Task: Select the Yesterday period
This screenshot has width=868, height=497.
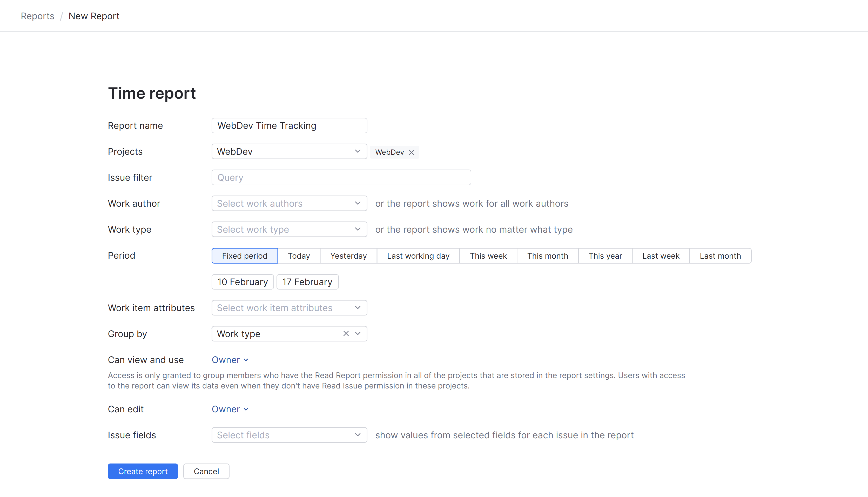Action: click(x=348, y=256)
